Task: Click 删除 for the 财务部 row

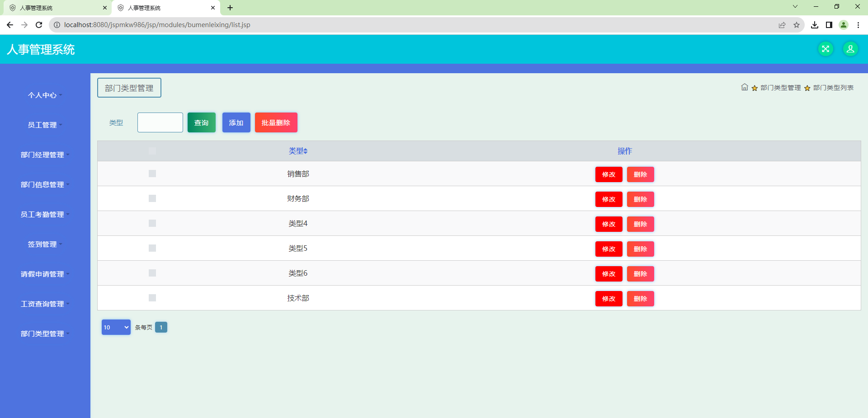Action: (x=640, y=199)
